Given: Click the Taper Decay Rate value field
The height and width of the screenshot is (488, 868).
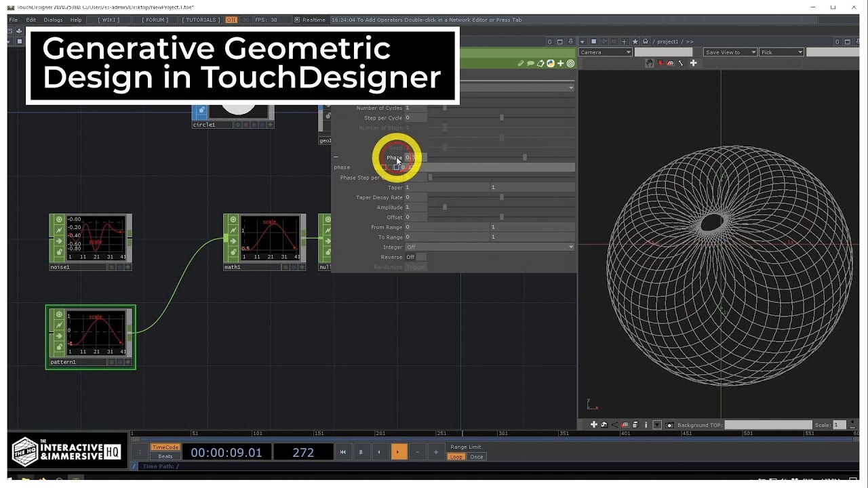Looking at the screenshot, I should 416,197.
